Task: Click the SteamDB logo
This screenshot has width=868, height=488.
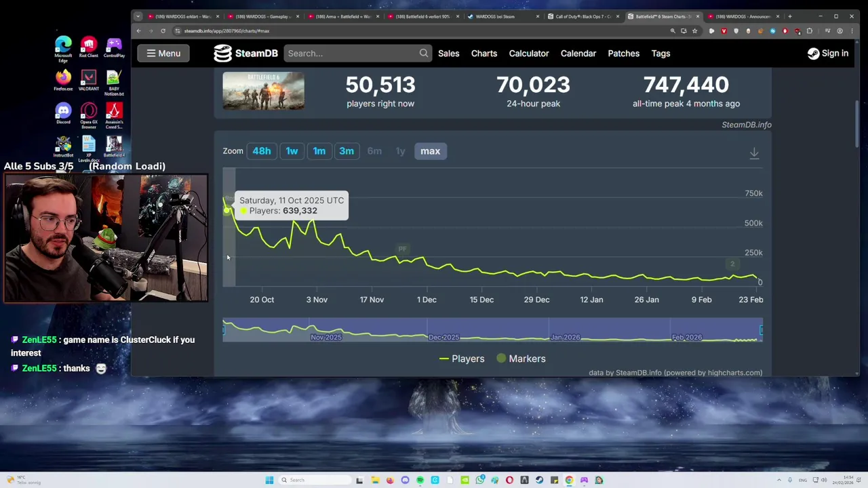Action: [245, 54]
